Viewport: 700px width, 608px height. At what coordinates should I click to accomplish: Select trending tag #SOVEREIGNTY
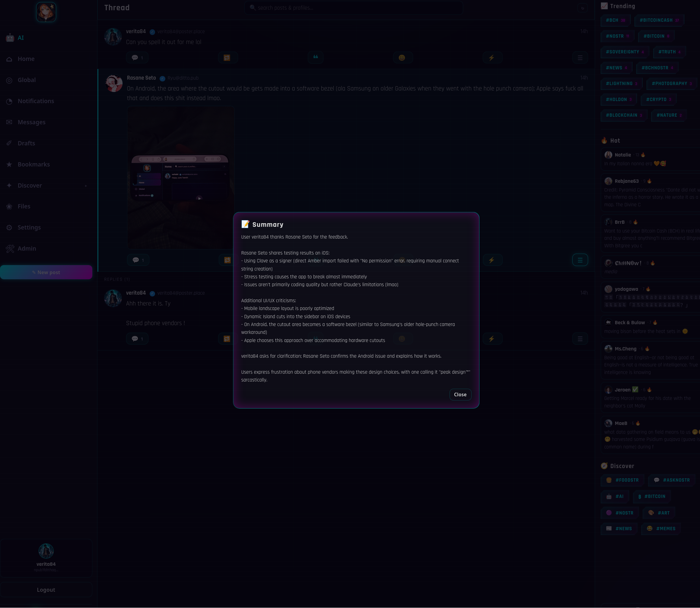point(625,52)
